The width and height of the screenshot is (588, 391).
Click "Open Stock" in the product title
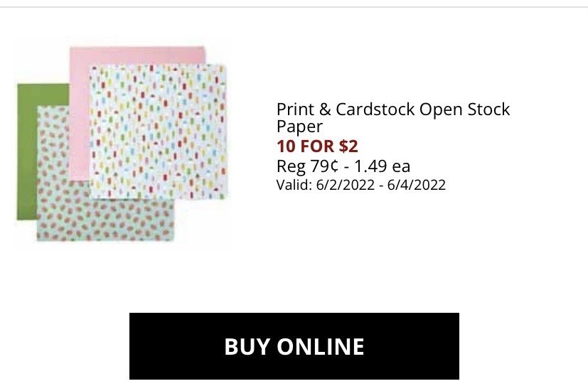[x=464, y=109]
